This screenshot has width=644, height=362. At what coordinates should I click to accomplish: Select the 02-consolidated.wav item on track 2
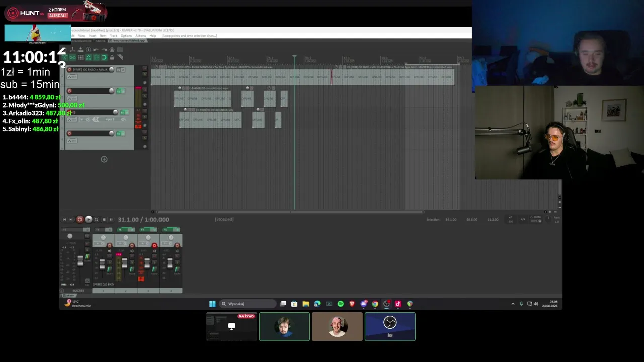tap(202, 98)
